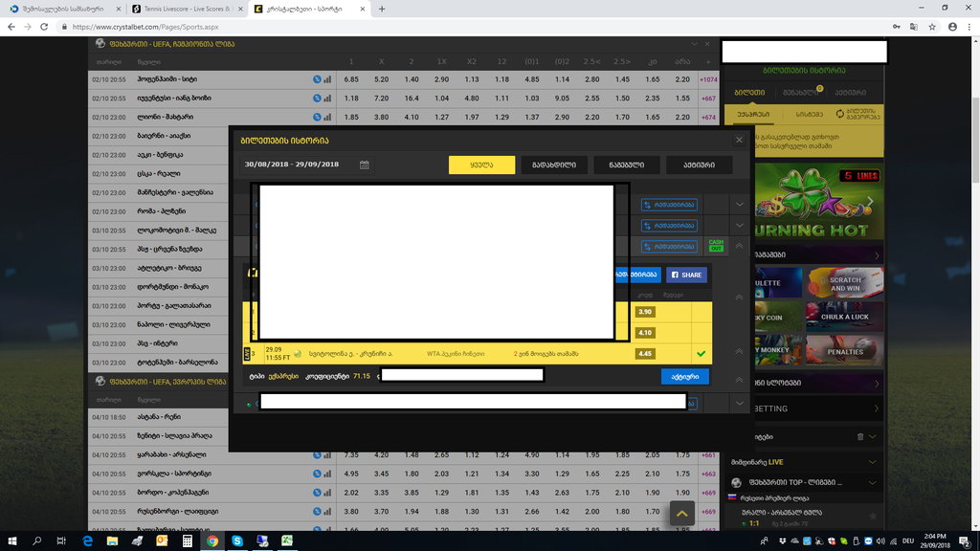
Task: Select odds 6.85 in the first Champions League row
Action: [x=351, y=79]
